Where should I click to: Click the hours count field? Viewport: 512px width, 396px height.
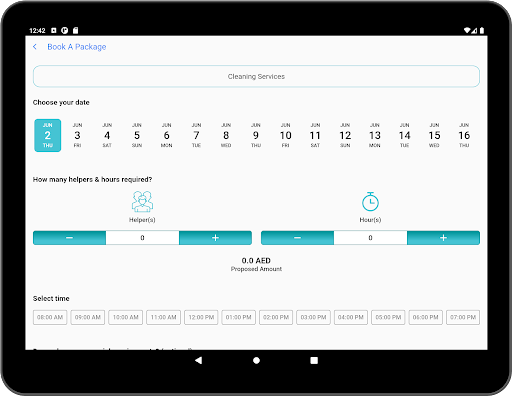(x=370, y=238)
